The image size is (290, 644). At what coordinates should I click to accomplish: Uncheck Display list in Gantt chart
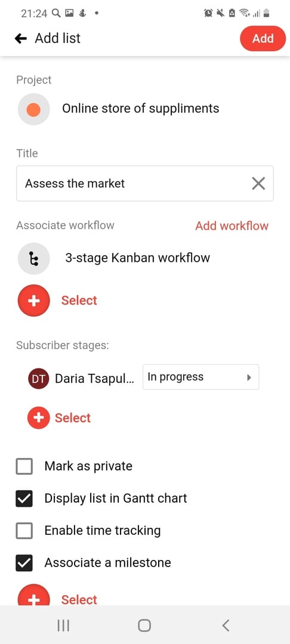click(24, 499)
